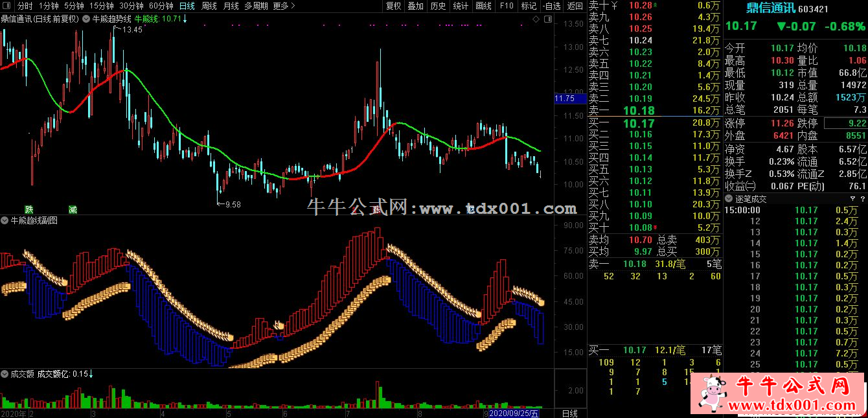Viewport: 868px width, 418px height.
Task: Click the 统计 statistics button
Action: [x=461, y=6]
